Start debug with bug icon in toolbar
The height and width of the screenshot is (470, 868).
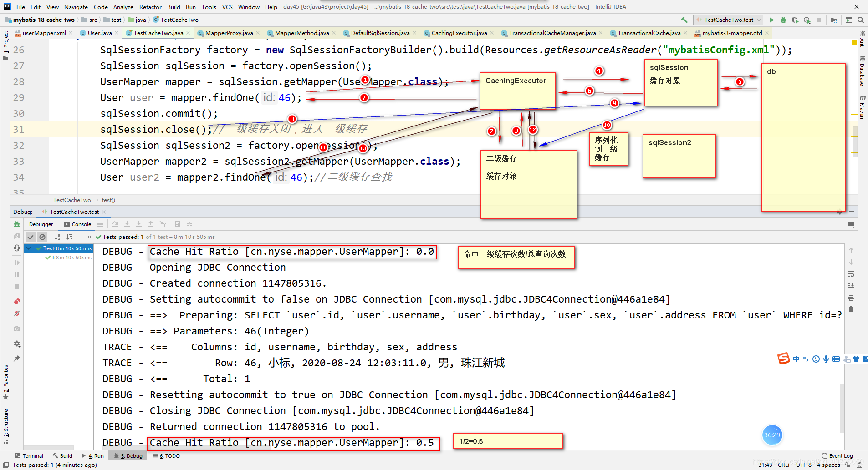[x=783, y=20]
